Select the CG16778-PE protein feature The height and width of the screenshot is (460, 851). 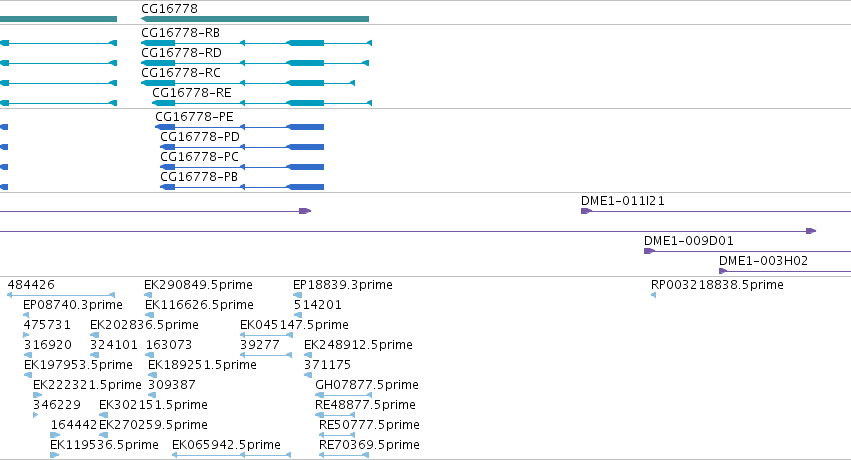click(x=239, y=127)
